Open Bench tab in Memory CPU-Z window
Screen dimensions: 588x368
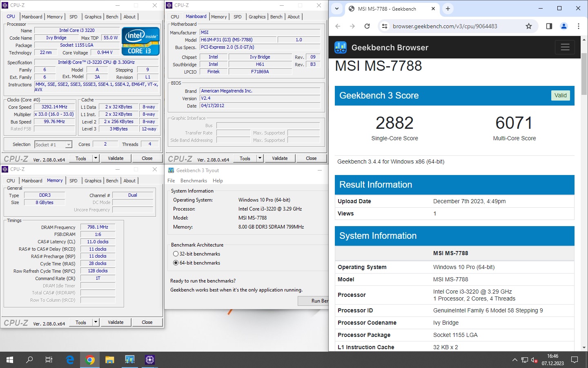point(112,181)
